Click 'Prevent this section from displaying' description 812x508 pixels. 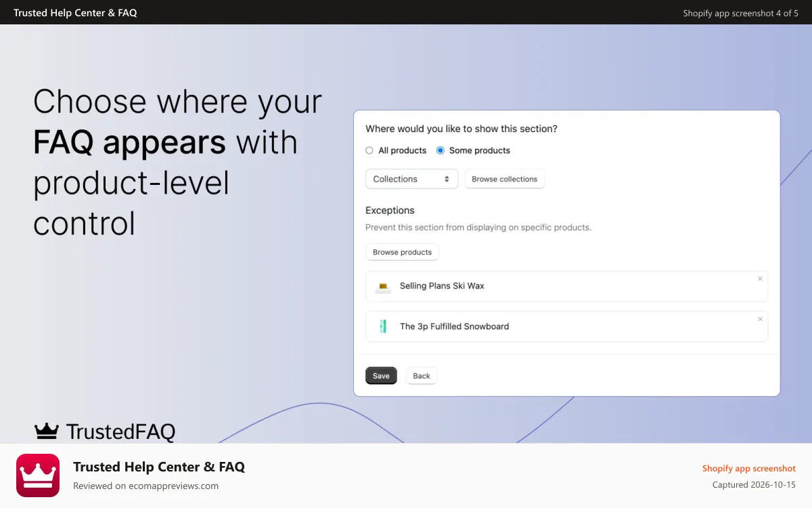478,228
